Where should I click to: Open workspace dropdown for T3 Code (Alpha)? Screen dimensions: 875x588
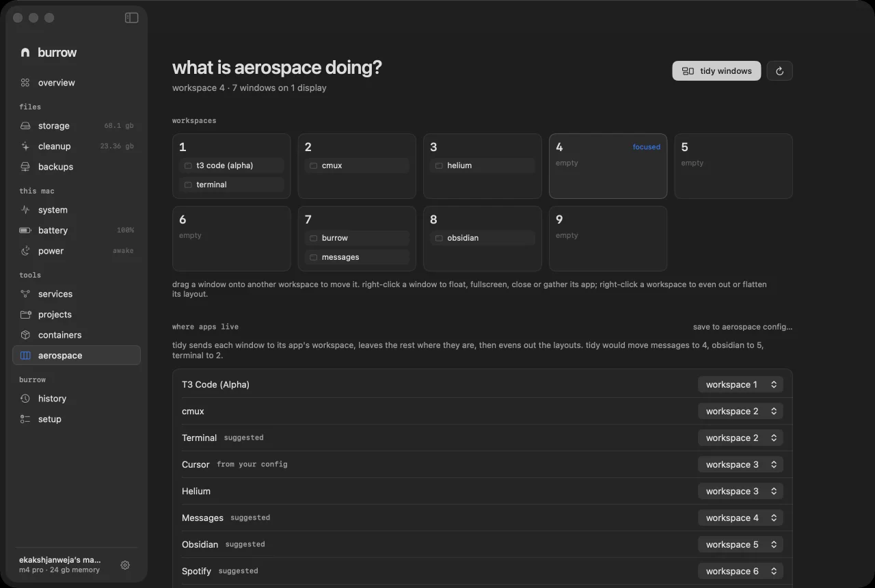coord(740,384)
